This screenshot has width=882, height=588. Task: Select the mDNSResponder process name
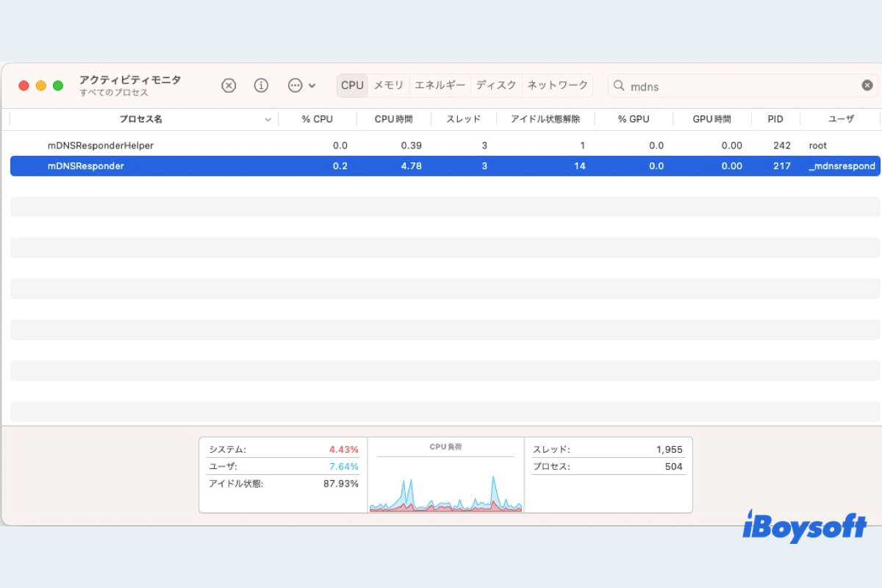(x=86, y=166)
